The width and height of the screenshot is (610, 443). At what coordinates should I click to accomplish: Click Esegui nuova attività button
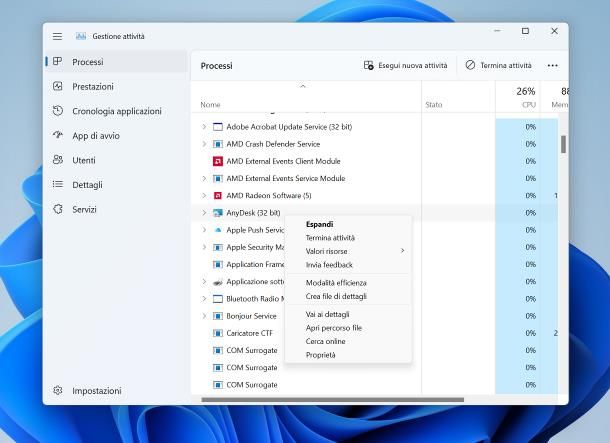pos(405,65)
